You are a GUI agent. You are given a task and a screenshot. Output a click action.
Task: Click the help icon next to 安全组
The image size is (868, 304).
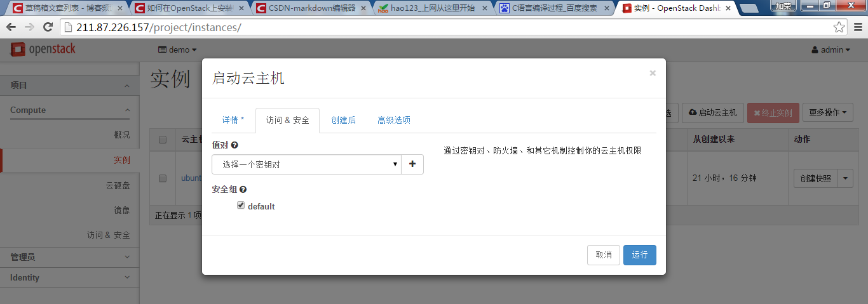[x=243, y=189]
